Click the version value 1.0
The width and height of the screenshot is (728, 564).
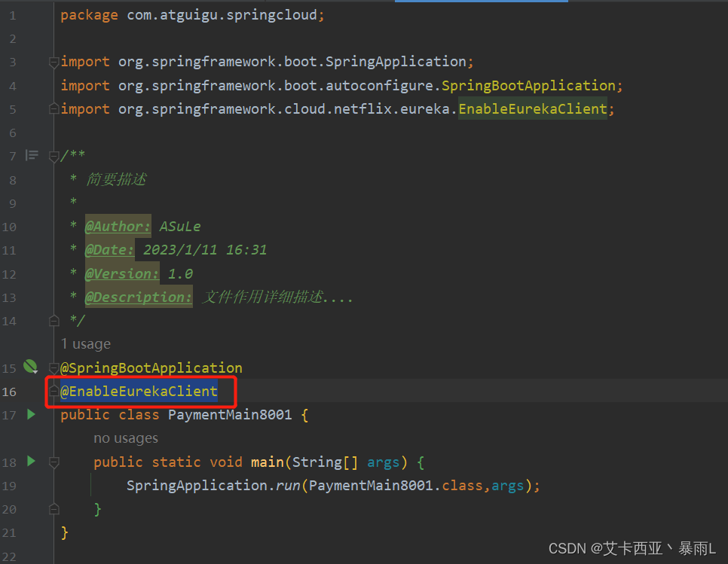[180, 273]
